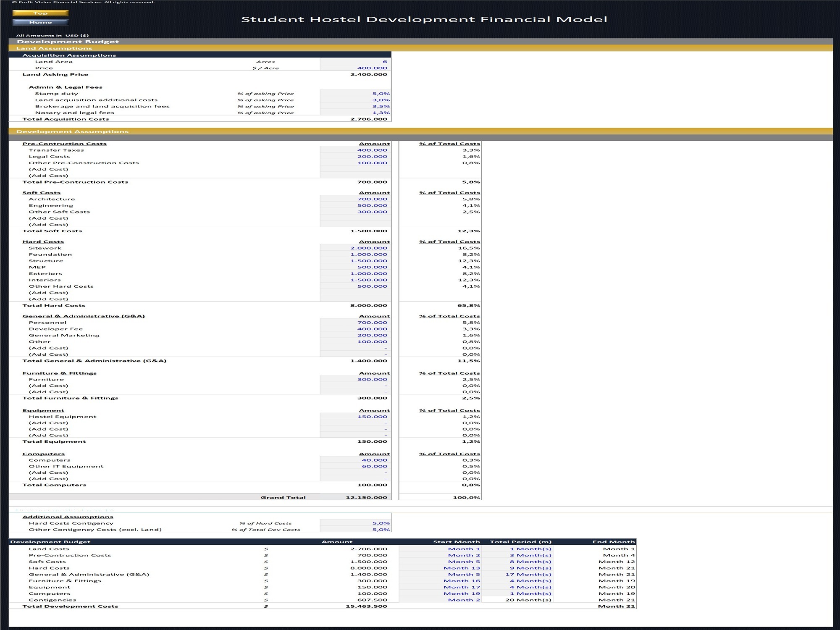Select the Exteriors amount cell
Screen dimensions: 840x630
pos(355,273)
